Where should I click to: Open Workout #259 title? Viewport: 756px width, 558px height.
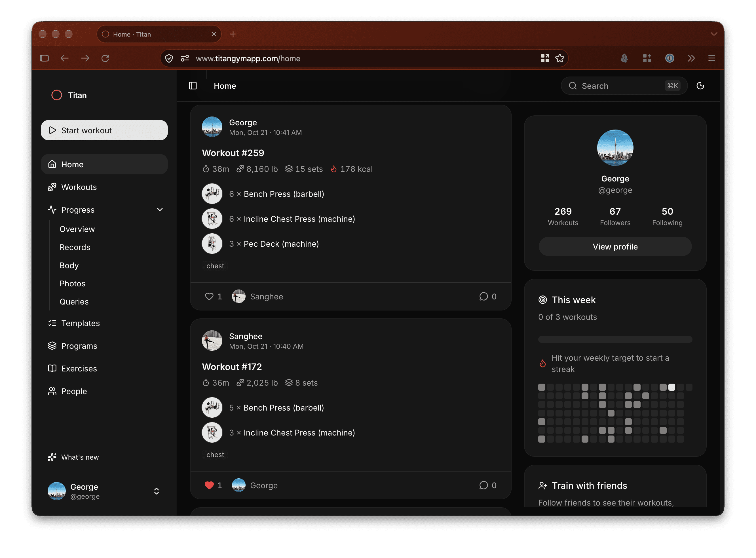[233, 153]
